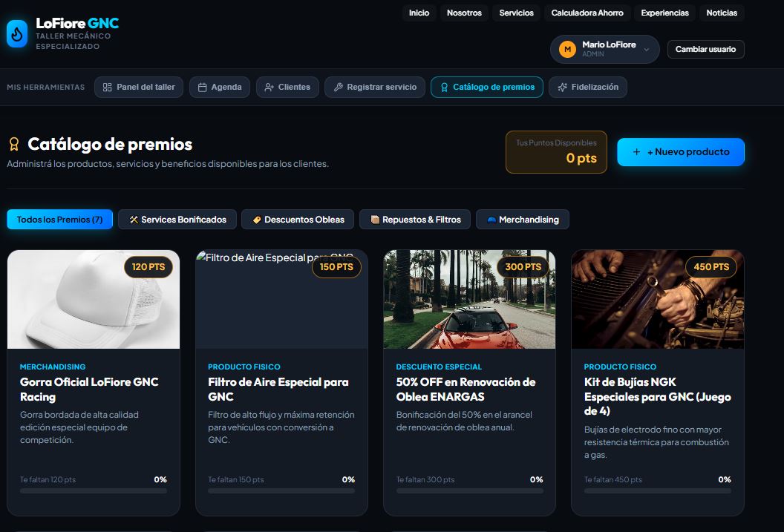The height and width of the screenshot is (532, 784).
Task: Click the DESCUENTO ESPECIAL category label
Action: click(439, 367)
